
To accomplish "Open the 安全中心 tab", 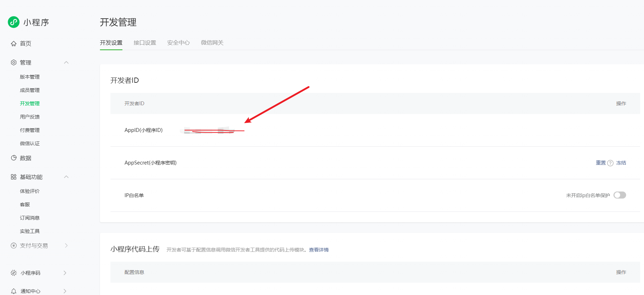I will click(179, 43).
